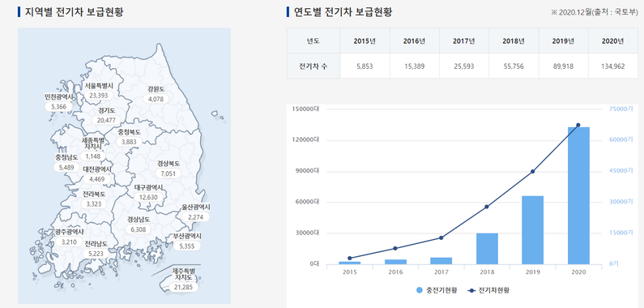Click 전라남도 value bubble 5,223
The height and width of the screenshot is (308, 644).
[x=96, y=254]
